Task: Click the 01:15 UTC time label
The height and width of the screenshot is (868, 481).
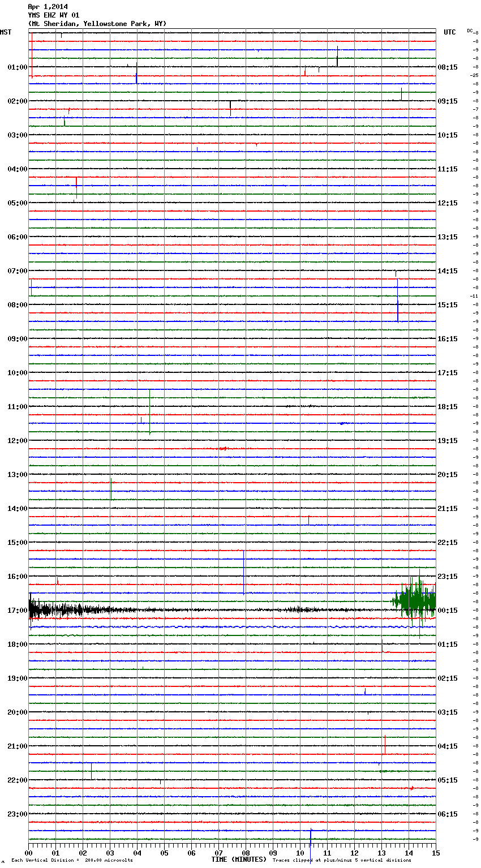Action: pyautogui.click(x=448, y=644)
